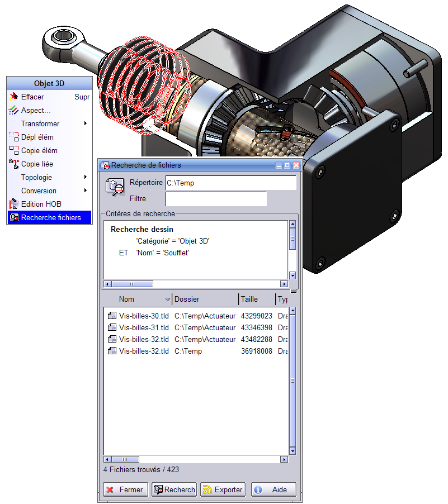Click the Copie élém icon
Screen dimensions: 448x504
pyautogui.click(x=14, y=150)
